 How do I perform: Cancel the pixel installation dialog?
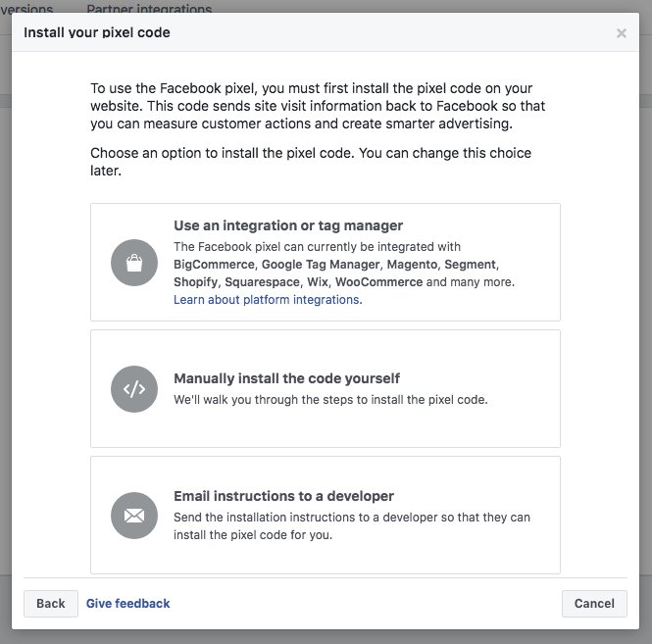[594, 603]
